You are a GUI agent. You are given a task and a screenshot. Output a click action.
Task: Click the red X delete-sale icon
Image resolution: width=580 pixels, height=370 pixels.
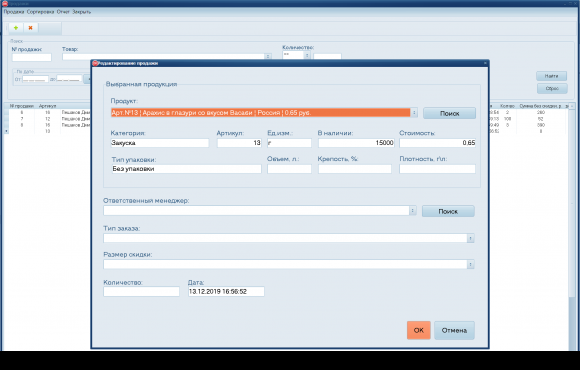(30, 28)
